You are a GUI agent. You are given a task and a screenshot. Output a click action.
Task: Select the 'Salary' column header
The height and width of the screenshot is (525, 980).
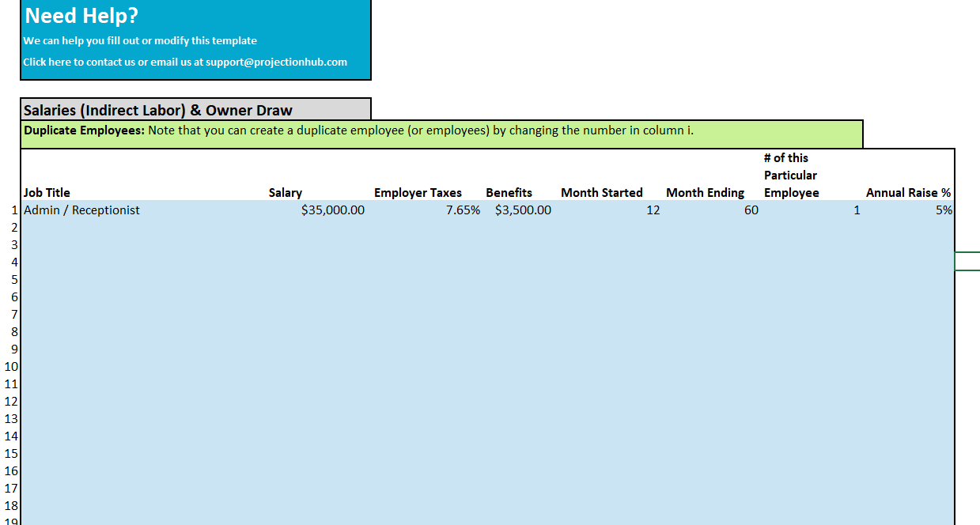tap(286, 192)
